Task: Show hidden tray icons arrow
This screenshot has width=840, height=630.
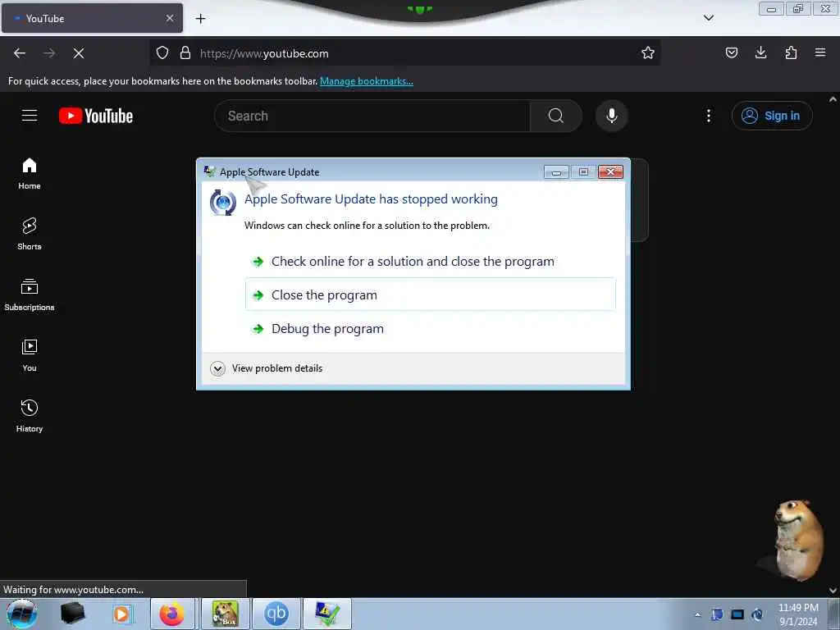Action: click(x=697, y=614)
